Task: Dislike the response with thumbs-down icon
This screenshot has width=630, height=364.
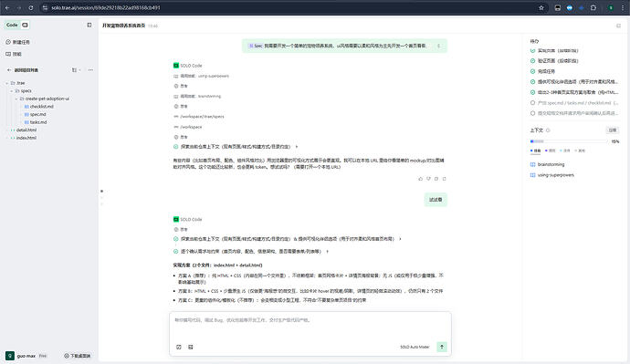Action: (x=429, y=179)
